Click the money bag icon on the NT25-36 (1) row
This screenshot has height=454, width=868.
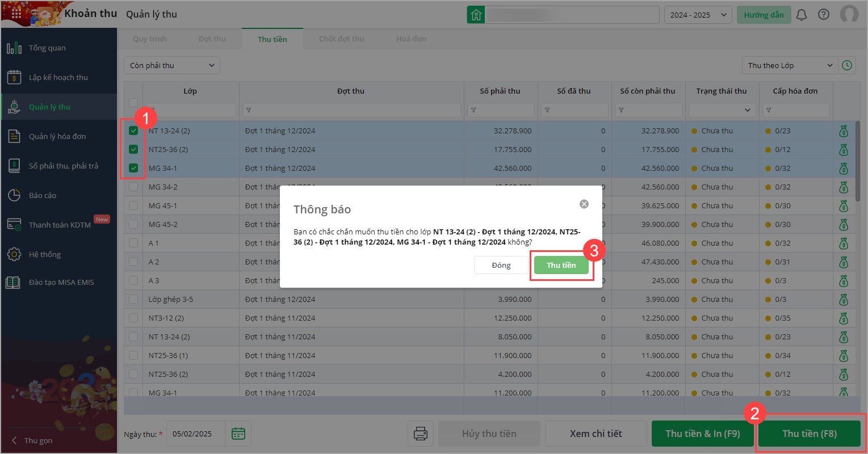pos(844,356)
